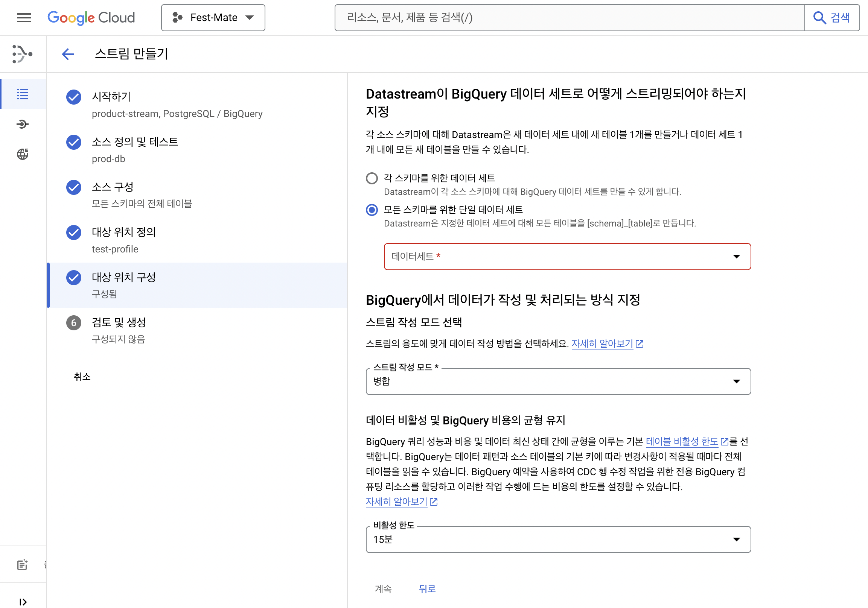868x608 pixels.
Task: Open the Fest-Mate project selector
Action: pos(213,18)
